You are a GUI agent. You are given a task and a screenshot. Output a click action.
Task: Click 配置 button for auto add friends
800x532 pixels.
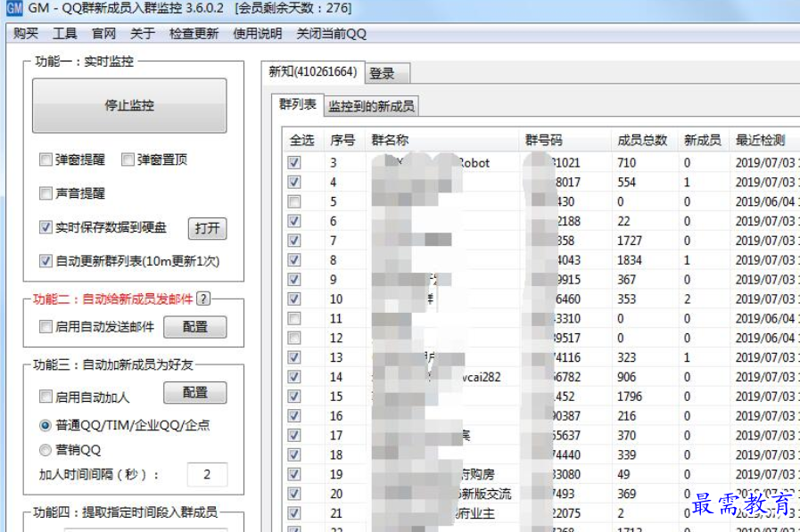pyautogui.click(x=195, y=392)
